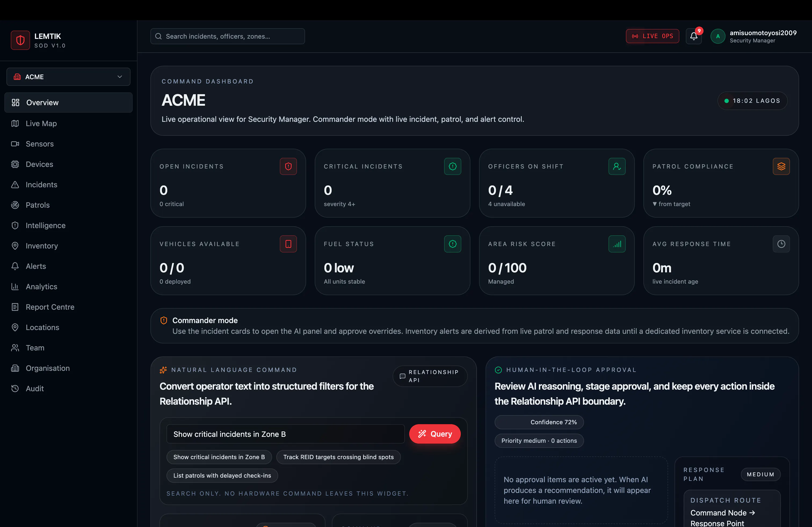Open Alerts in the sidebar
812x527 pixels.
tap(68, 266)
